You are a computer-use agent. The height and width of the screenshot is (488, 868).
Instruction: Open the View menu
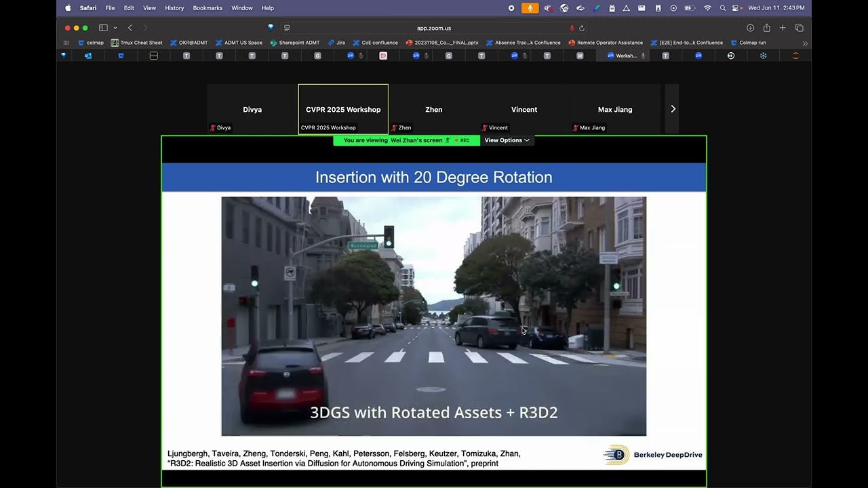(x=149, y=8)
